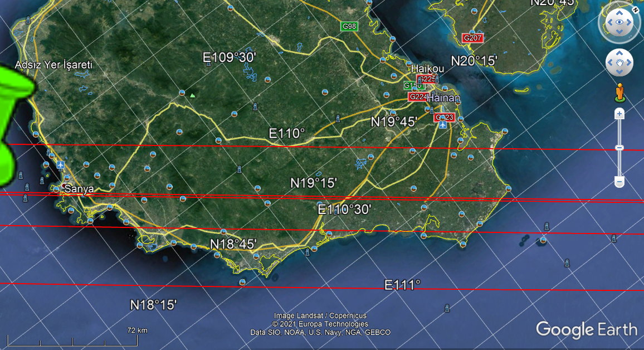Click the Hainan province label
The width and height of the screenshot is (644, 350).
click(443, 98)
